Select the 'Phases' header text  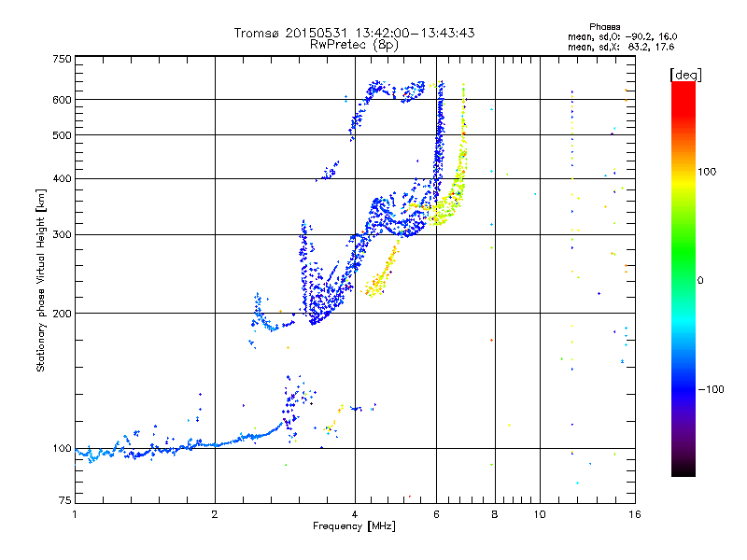[x=604, y=27]
